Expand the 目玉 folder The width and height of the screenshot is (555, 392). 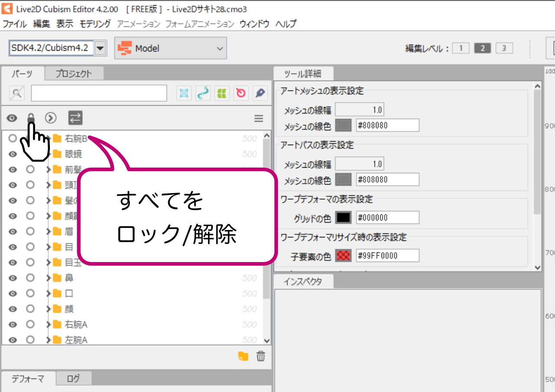49,262
